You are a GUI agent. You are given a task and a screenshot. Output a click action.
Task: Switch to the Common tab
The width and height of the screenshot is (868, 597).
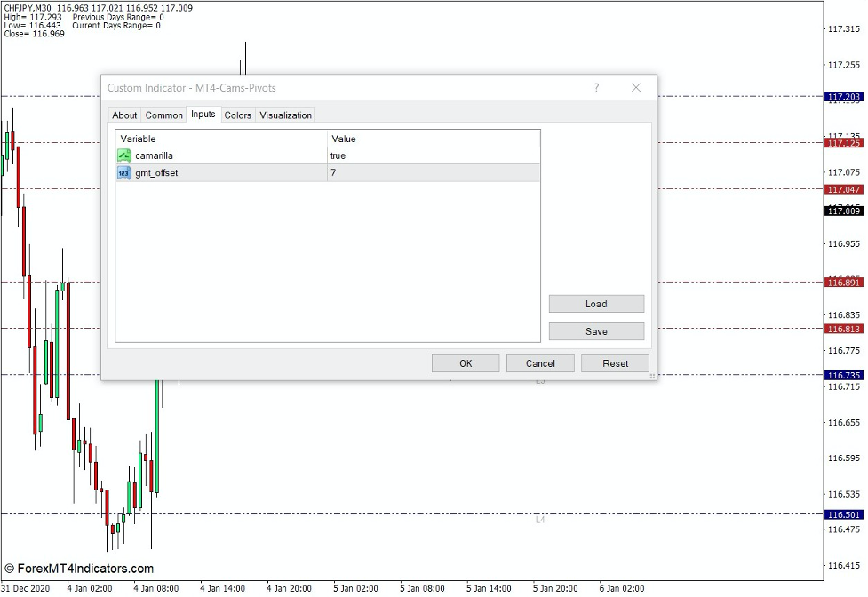click(163, 115)
